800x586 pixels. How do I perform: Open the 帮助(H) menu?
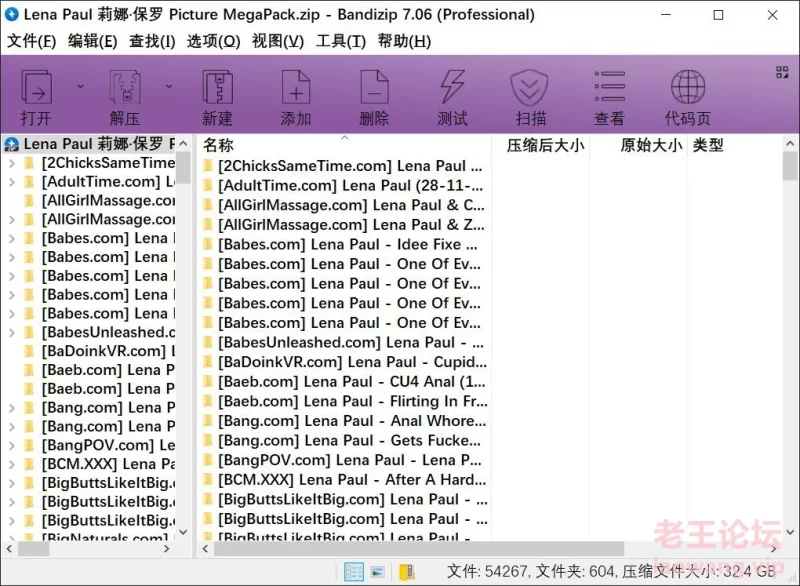pos(404,41)
